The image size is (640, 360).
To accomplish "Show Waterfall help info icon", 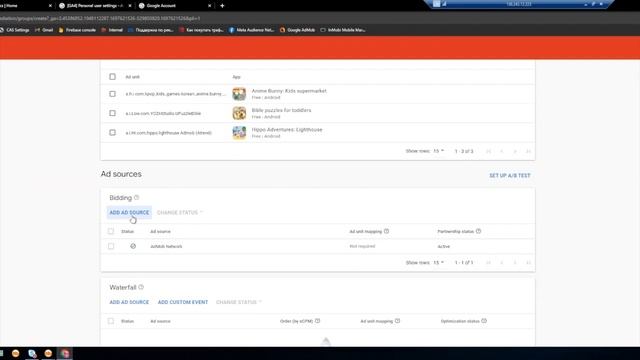I will point(141,287).
